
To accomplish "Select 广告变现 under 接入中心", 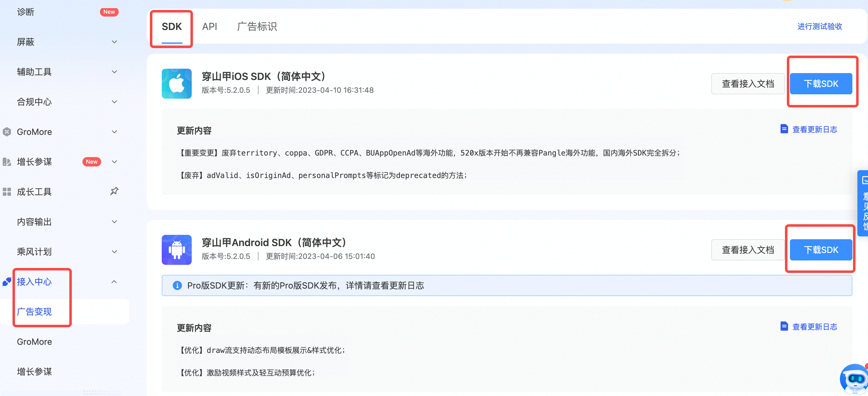I will (34, 312).
